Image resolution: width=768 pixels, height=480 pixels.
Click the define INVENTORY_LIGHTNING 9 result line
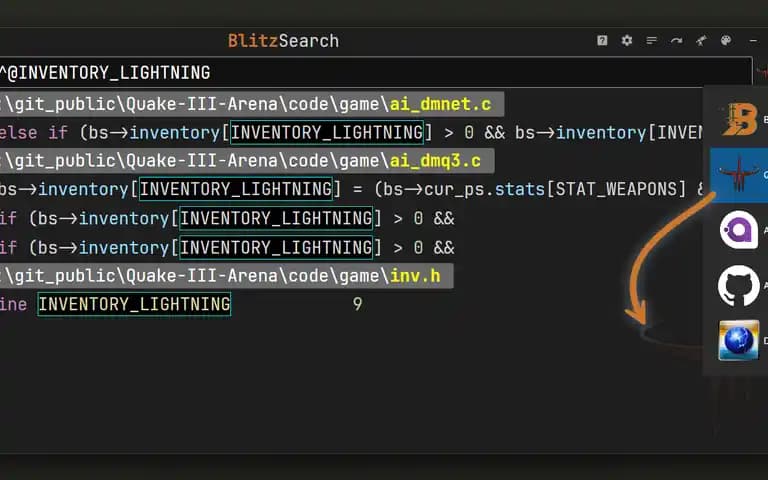click(181, 304)
